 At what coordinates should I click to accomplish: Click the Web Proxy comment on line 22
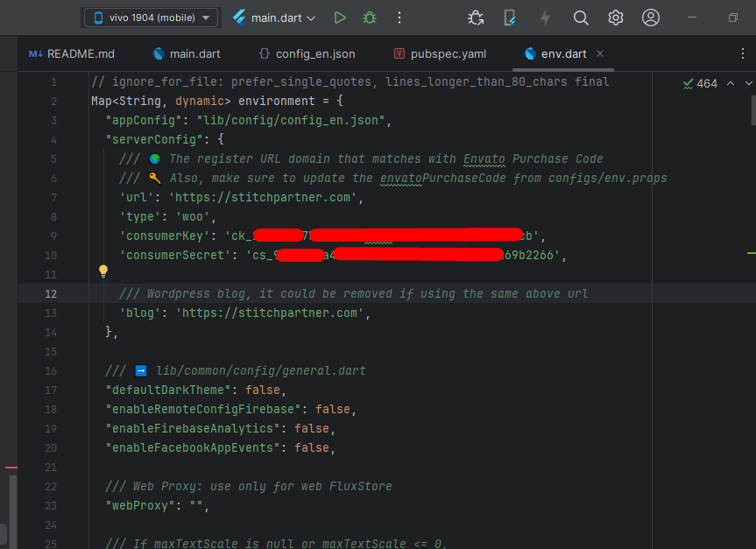point(249,486)
